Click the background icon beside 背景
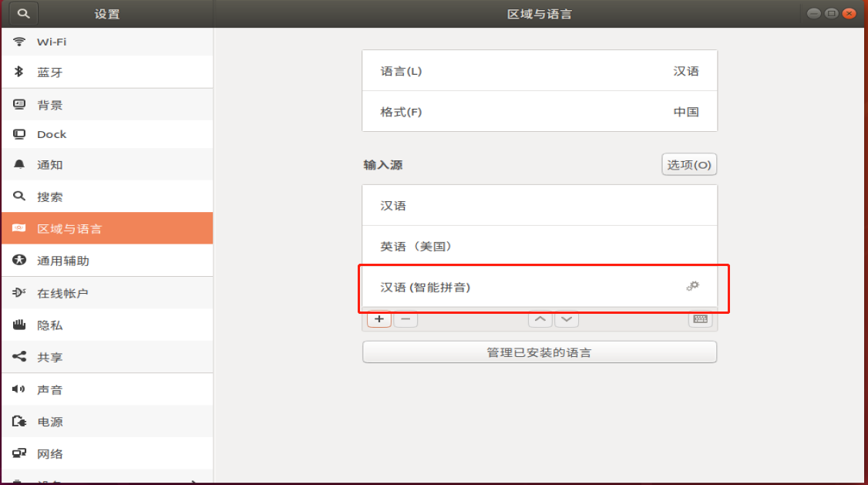Viewport: 868px width, 485px height. (x=19, y=104)
